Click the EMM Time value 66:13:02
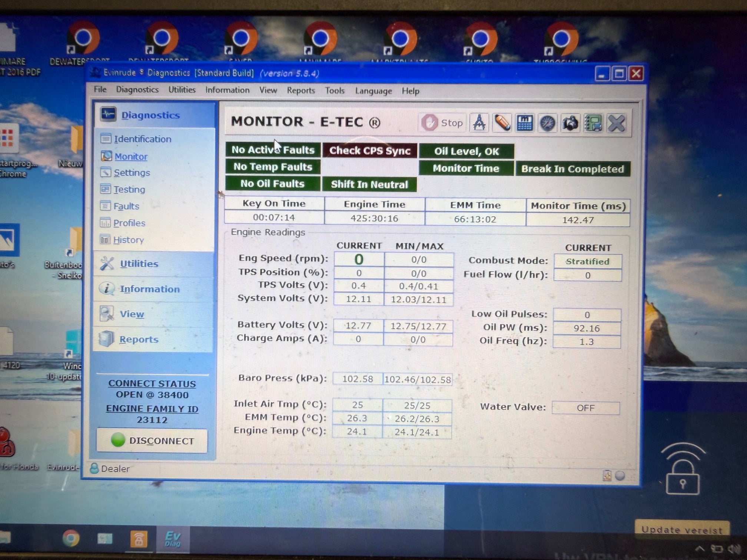Screen dimensions: 747x560 (x=475, y=219)
